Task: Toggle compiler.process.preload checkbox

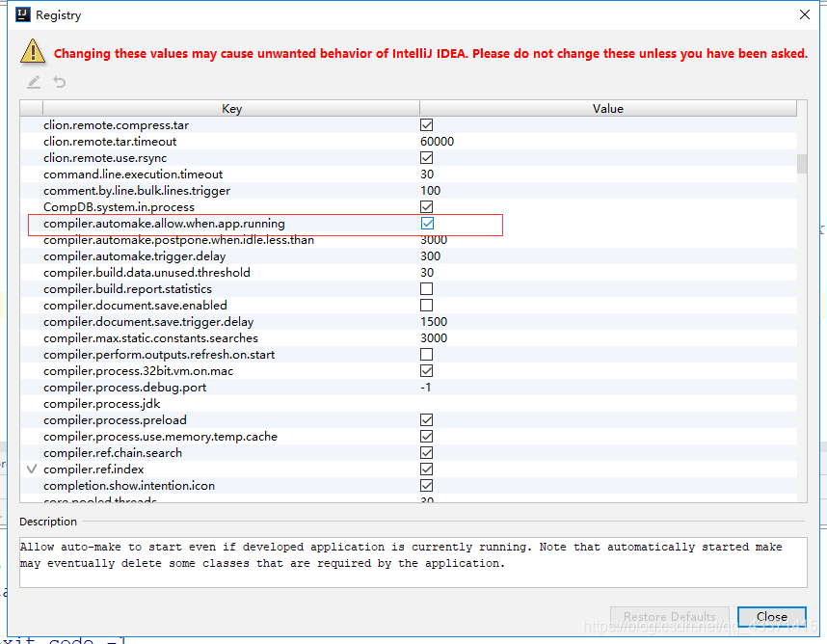Action: (x=426, y=419)
